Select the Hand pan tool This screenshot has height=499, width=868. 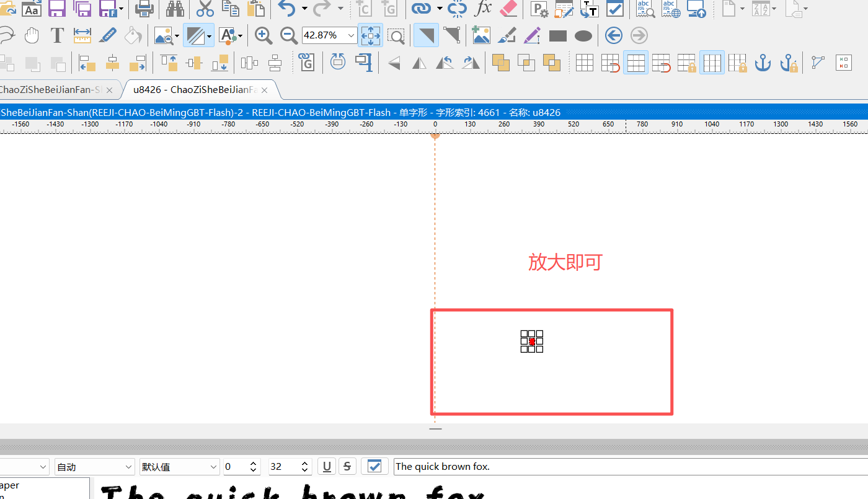click(x=32, y=35)
